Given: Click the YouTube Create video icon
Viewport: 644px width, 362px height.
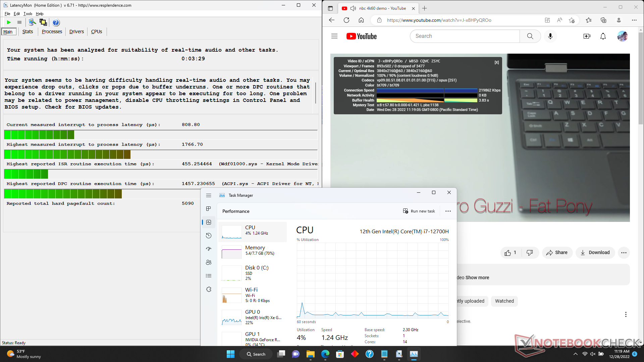Looking at the screenshot, I should click(x=587, y=36).
